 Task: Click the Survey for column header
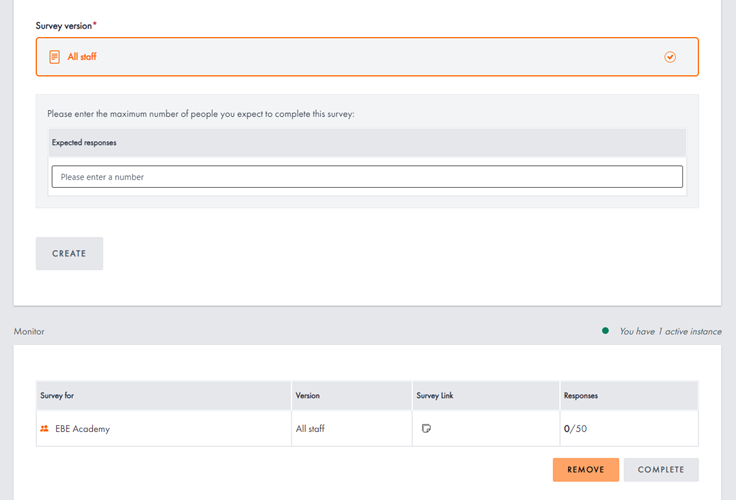coord(57,395)
